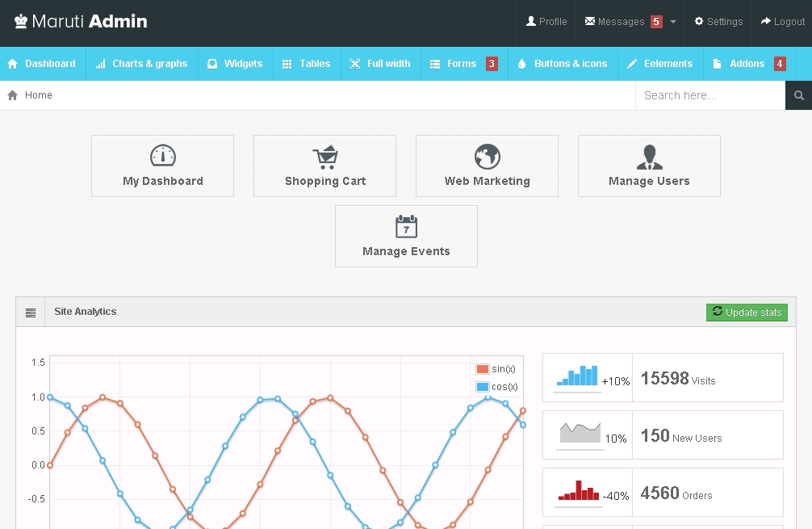Open the Manage Users tile
This screenshot has width=812, height=529.
click(x=649, y=166)
